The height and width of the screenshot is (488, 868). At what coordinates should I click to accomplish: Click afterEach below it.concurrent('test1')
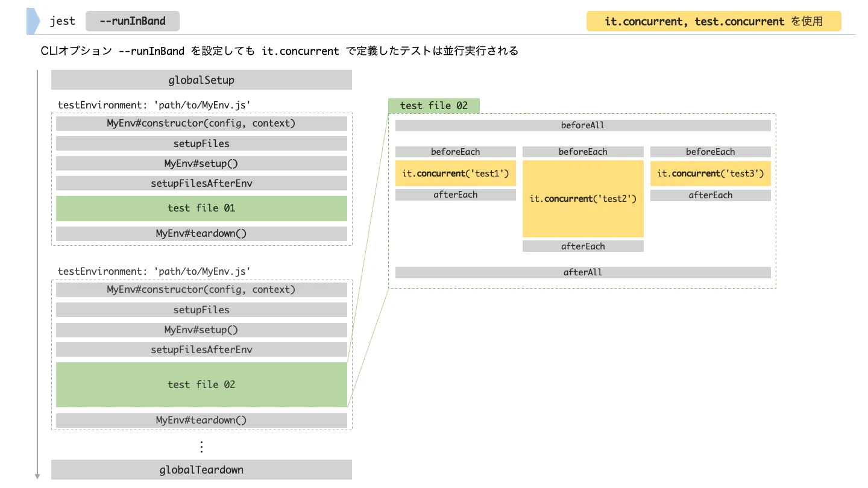click(456, 195)
